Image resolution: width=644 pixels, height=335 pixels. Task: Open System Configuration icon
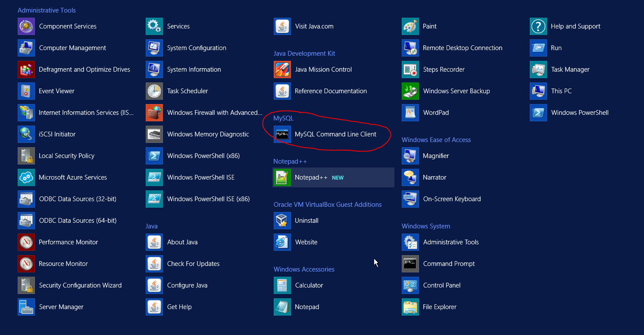(154, 48)
